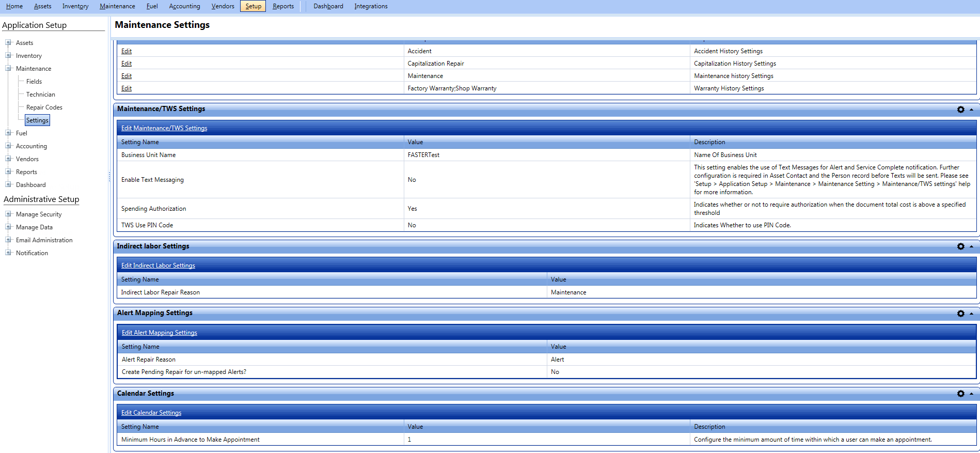Viewport: 980px width, 453px height.
Task: Open Edit Calendar Settings link
Action: (151, 413)
